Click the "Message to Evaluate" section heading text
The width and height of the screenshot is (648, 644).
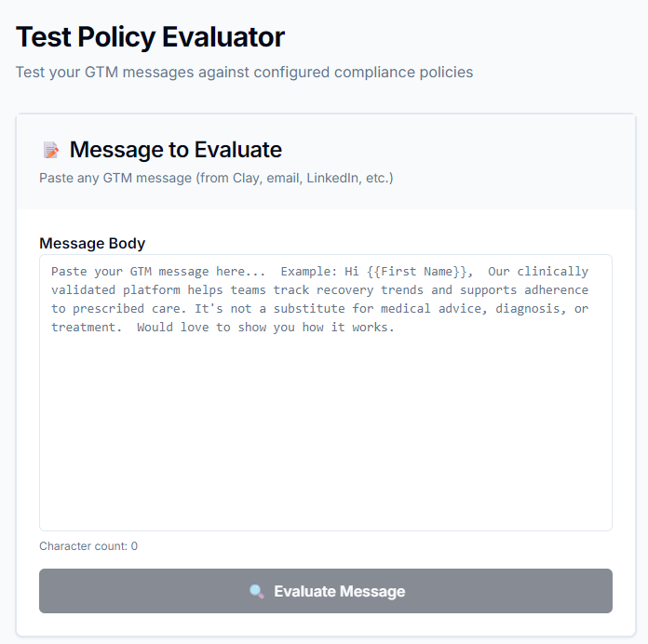tap(175, 150)
